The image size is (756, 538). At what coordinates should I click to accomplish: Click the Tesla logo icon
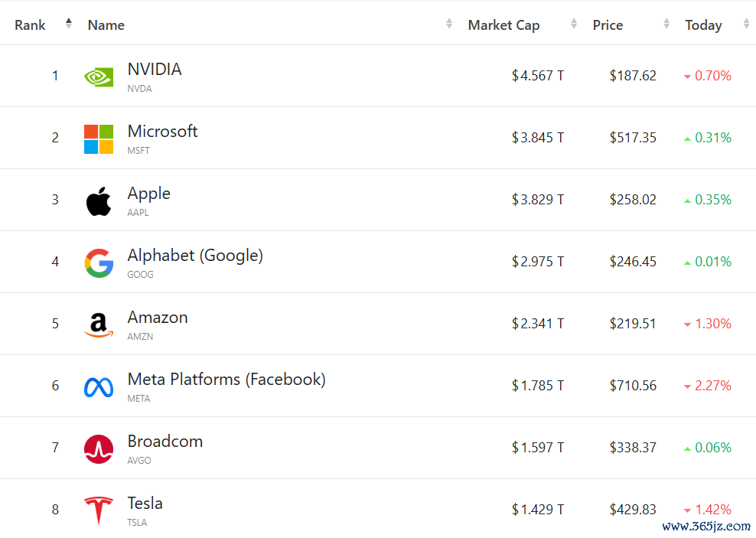[x=99, y=510]
